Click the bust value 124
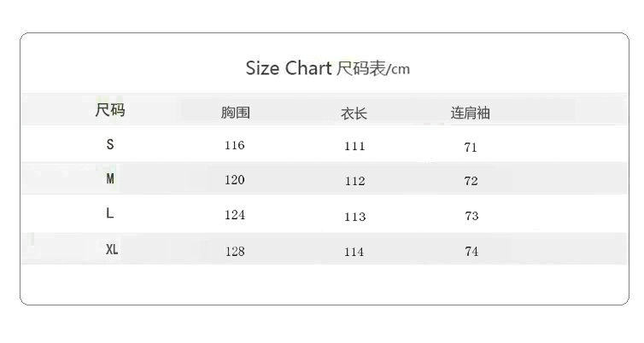 234,215
